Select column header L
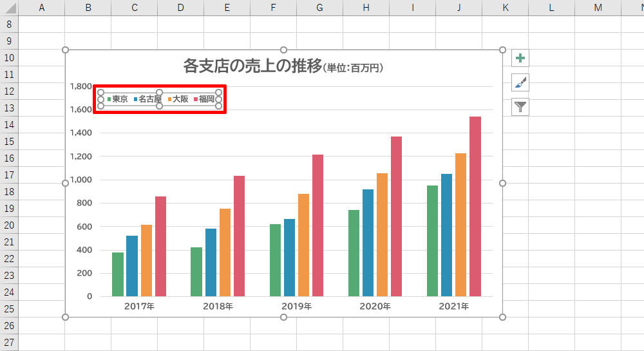 (552, 8)
